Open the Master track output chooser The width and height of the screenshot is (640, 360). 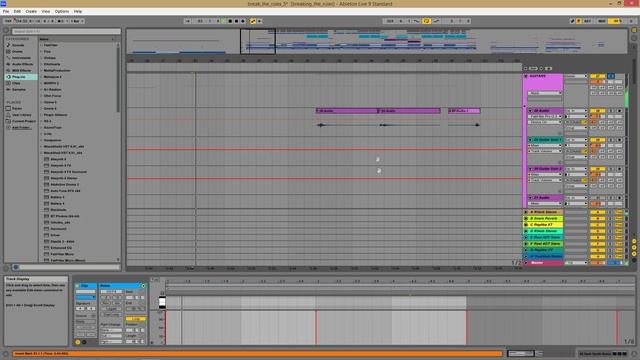pos(576,263)
